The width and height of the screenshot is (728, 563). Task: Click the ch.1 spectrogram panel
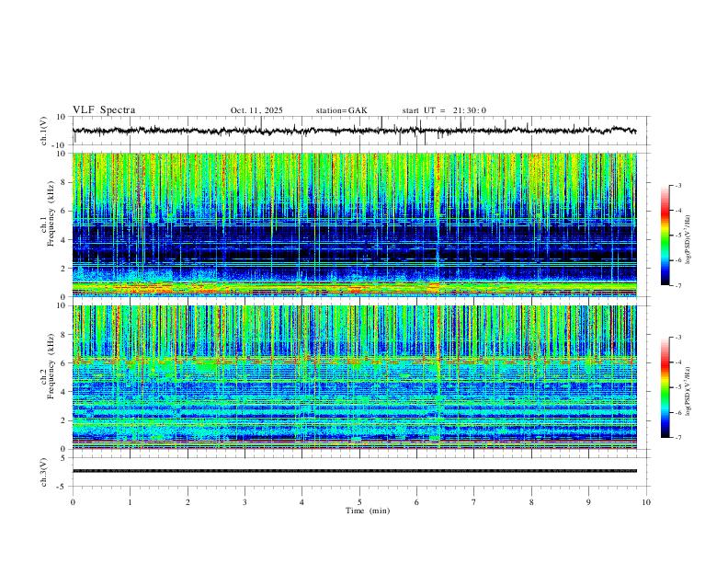(354, 224)
